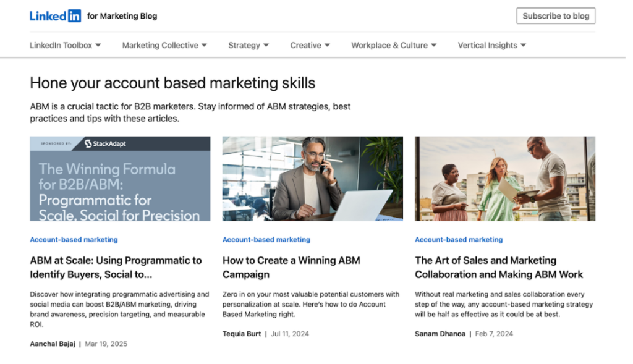Open the ABM at Scale article title

pyautogui.click(x=116, y=267)
